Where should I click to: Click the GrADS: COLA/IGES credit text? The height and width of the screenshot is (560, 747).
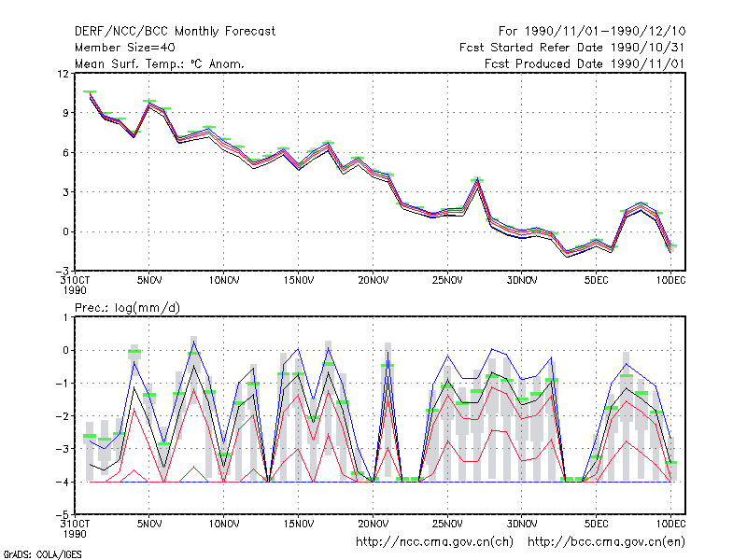(x=42, y=554)
